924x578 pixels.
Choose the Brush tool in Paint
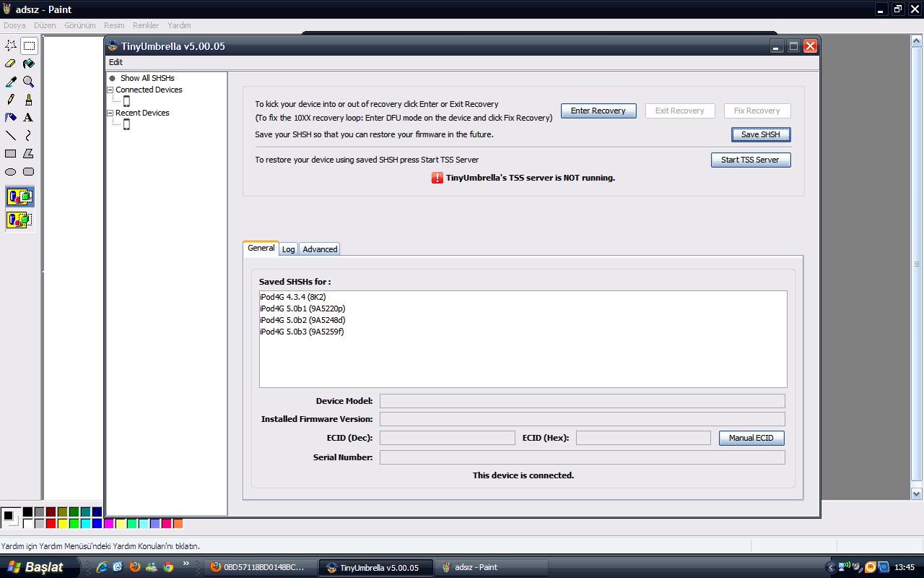click(29, 100)
